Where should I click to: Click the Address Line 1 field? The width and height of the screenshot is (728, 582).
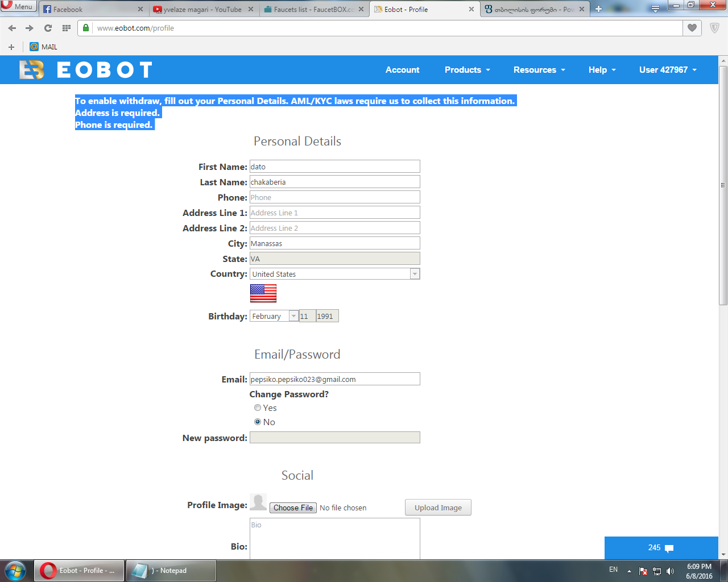pyautogui.click(x=335, y=213)
